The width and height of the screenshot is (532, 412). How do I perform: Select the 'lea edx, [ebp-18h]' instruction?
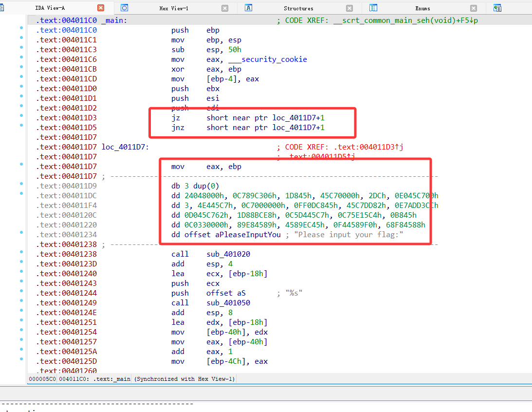pos(219,322)
